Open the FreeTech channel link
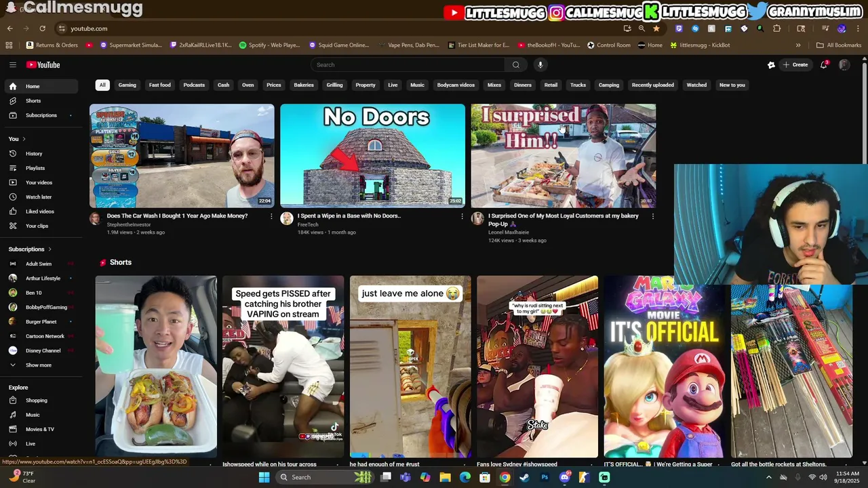Image resolution: width=868 pixels, height=488 pixels. point(308,224)
